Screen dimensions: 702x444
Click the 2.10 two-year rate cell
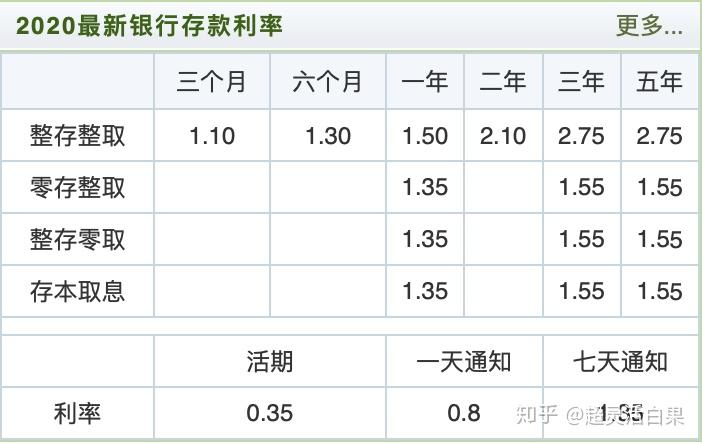pos(503,136)
